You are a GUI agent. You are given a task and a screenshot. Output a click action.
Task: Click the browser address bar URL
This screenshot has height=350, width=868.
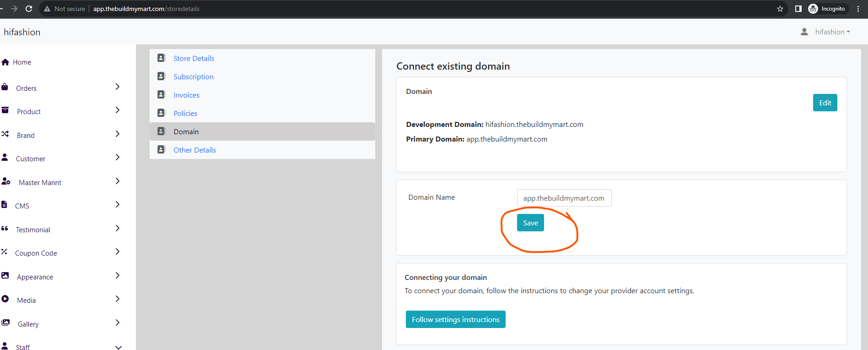pos(146,9)
